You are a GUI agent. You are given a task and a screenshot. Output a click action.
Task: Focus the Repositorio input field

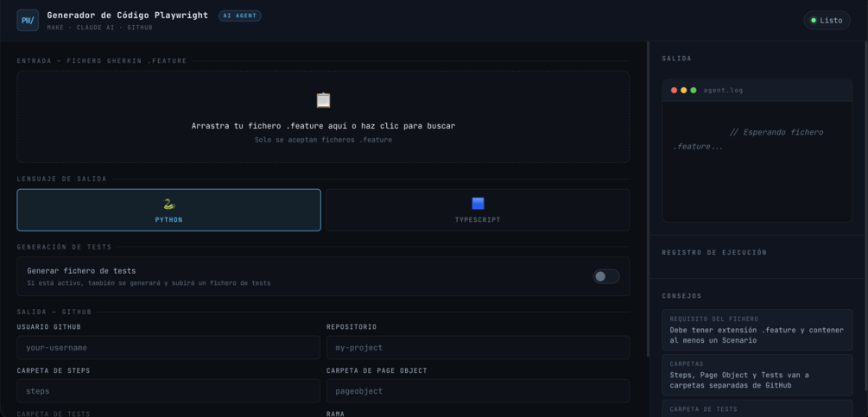tap(478, 348)
